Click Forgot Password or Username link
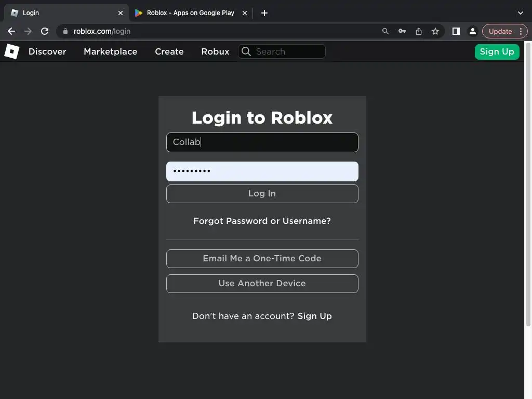Image resolution: width=532 pixels, height=399 pixels. click(262, 221)
